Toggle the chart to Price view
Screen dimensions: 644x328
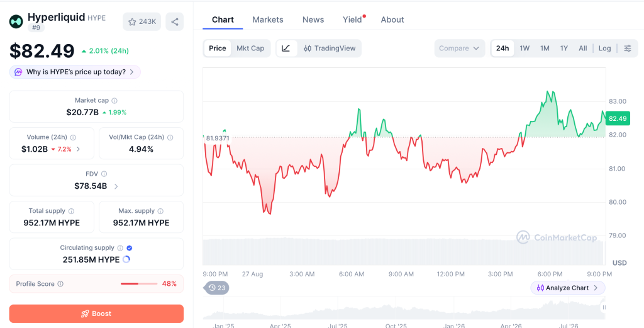pyautogui.click(x=217, y=48)
